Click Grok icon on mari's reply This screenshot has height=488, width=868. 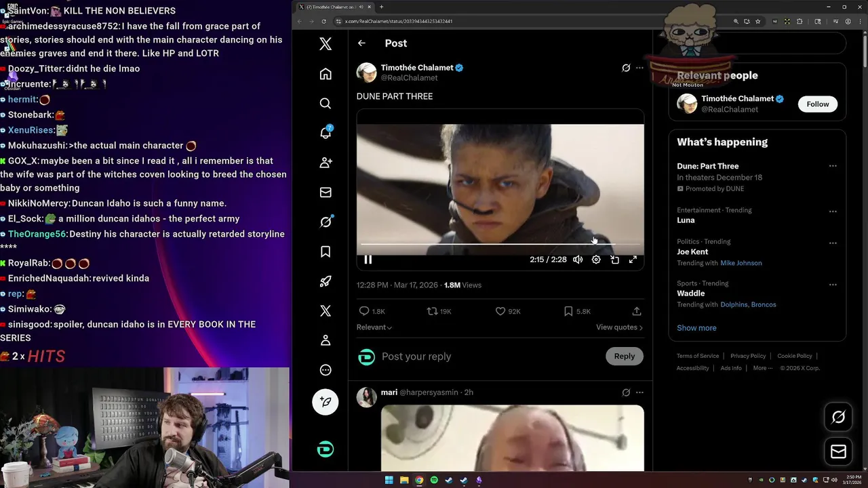[626, 392]
